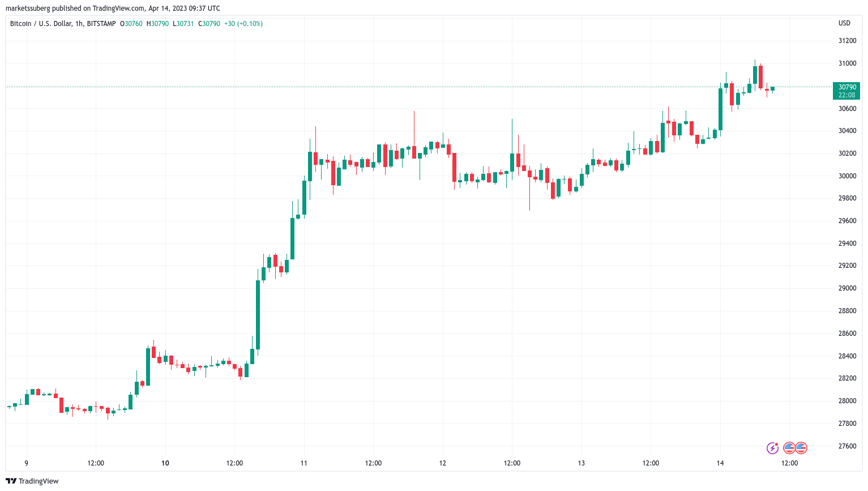Screen dimensions: 868x491
Task: Click the 29000 price level on the axis
Action: [x=847, y=288]
